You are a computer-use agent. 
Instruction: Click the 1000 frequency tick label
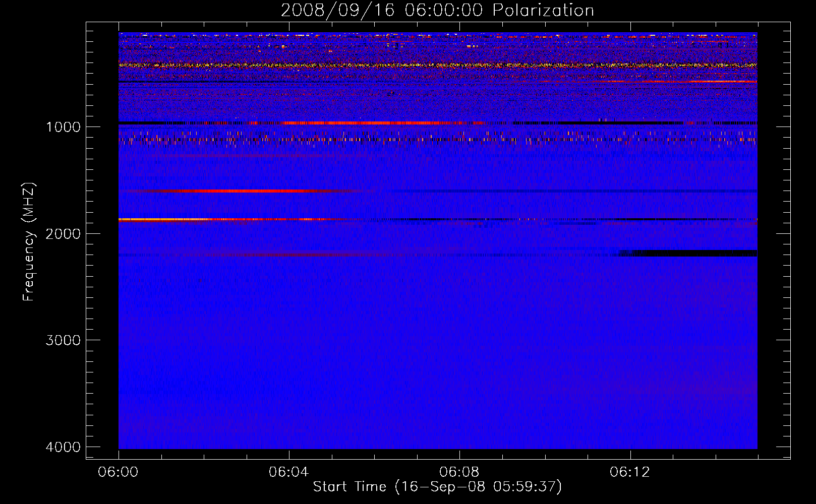[x=63, y=127]
